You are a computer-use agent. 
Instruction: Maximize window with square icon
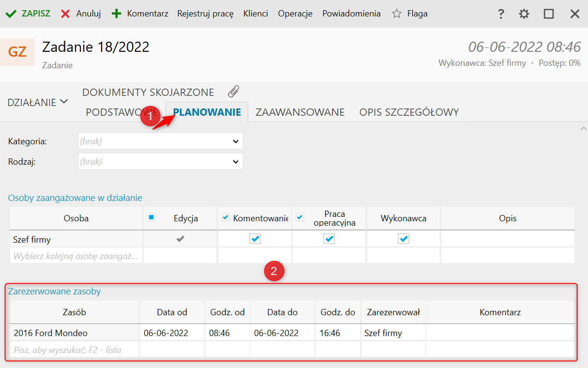click(549, 14)
